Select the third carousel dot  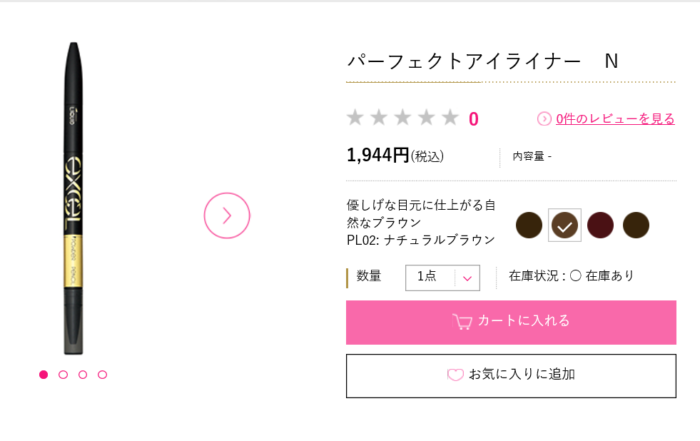(x=83, y=375)
